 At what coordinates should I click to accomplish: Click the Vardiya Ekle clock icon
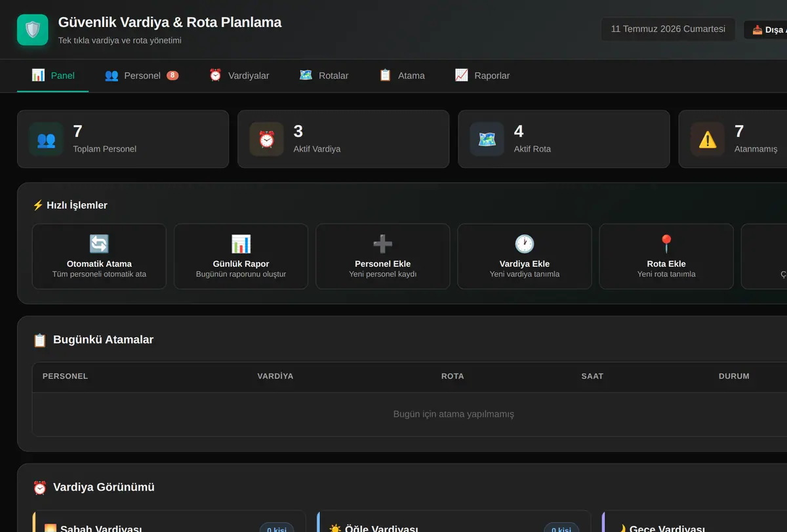click(x=524, y=244)
